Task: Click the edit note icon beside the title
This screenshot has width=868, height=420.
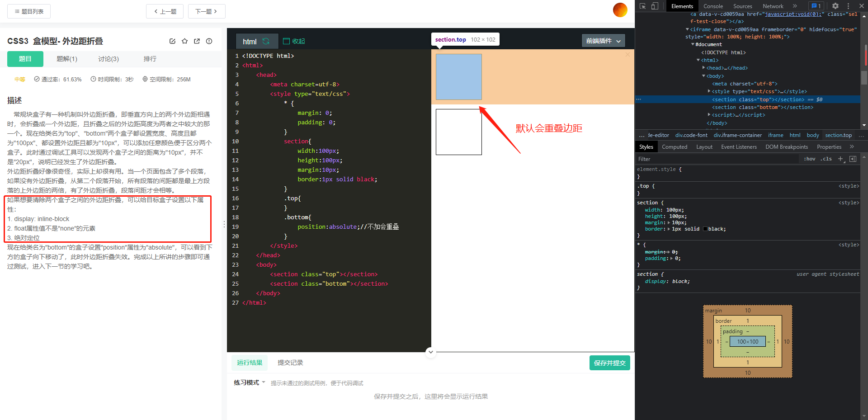Action: click(172, 41)
